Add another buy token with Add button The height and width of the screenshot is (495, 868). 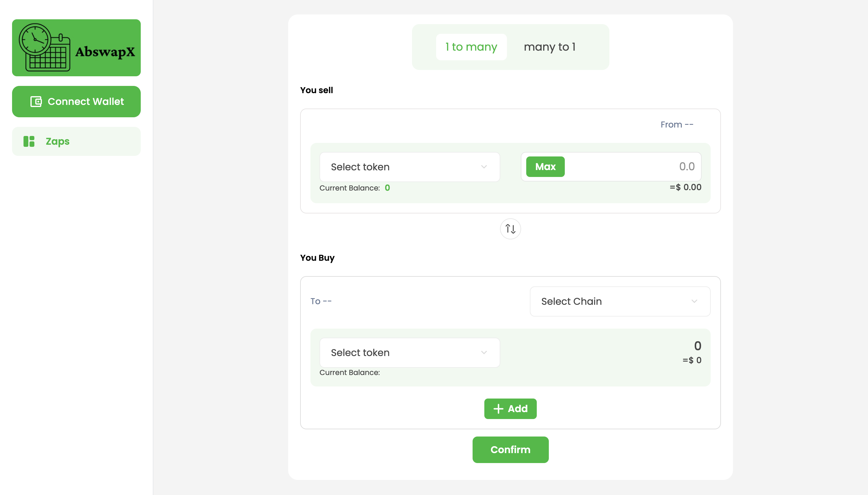(510, 409)
